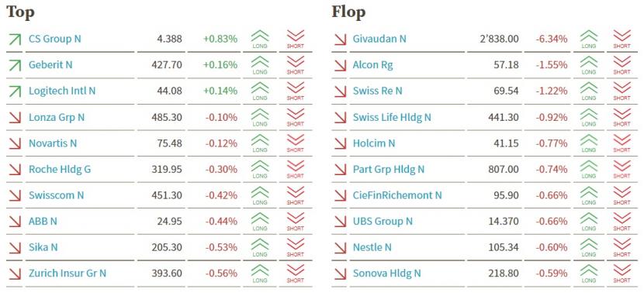Image resolution: width=644 pixels, height=296 pixels.
Task: Choose the SHORT icon for Zurich Insur Gr N
Action: 296,274
